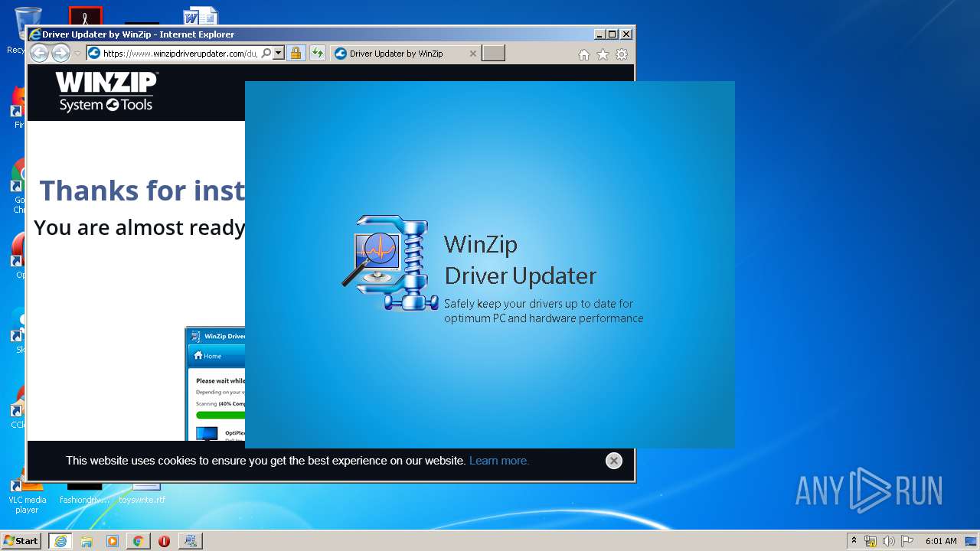The height and width of the screenshot is (551, 980).
Task: Open the Favorites star
Action: coord(603,54)
